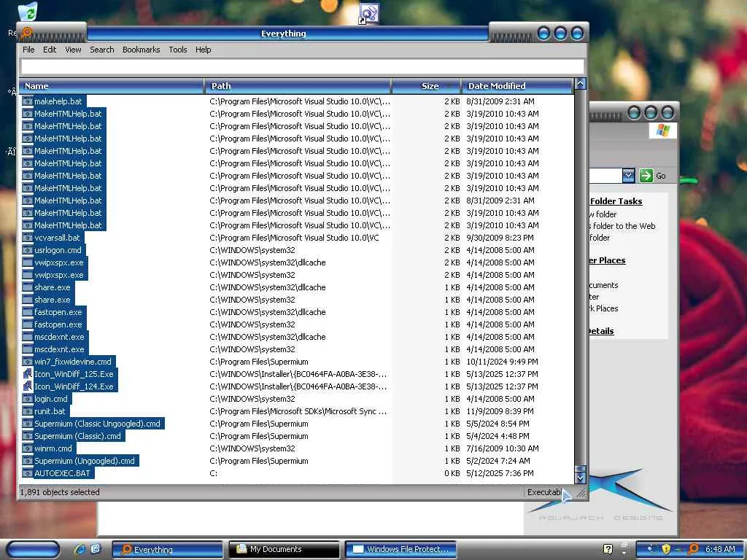Click the '1,891 objects selected' status text
The width and height of the screenshot is (747, 560).
(60, 492)
